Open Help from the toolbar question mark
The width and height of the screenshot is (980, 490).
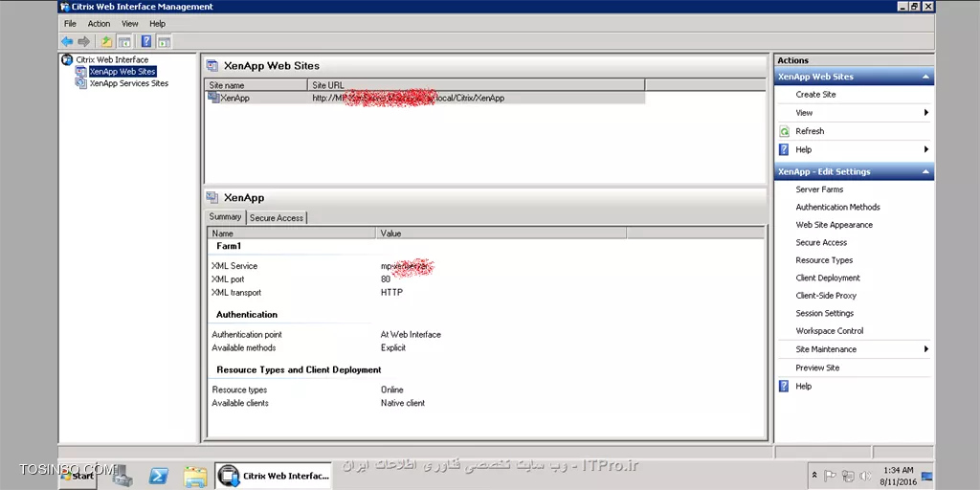point(146,42)
